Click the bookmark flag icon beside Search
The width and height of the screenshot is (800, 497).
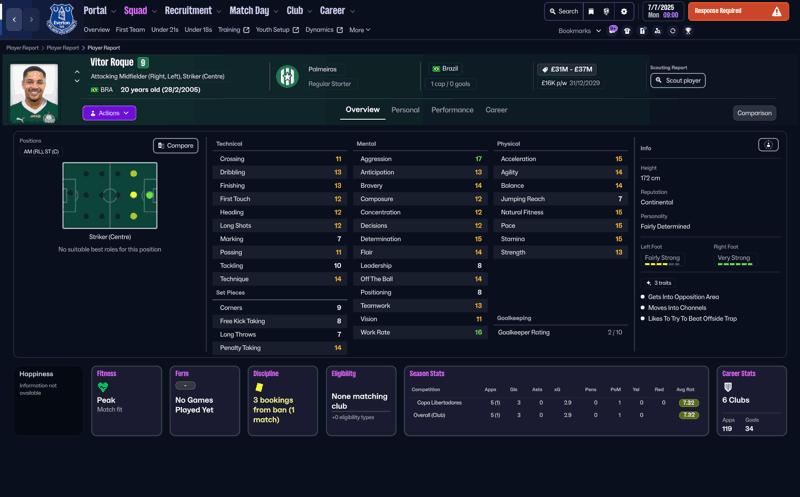coord(591,11)
